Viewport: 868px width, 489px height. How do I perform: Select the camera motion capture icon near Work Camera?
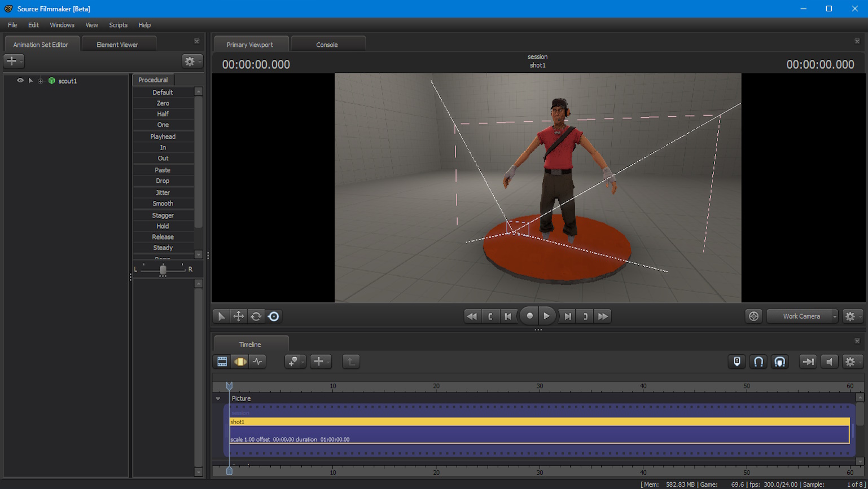[753, 316]
